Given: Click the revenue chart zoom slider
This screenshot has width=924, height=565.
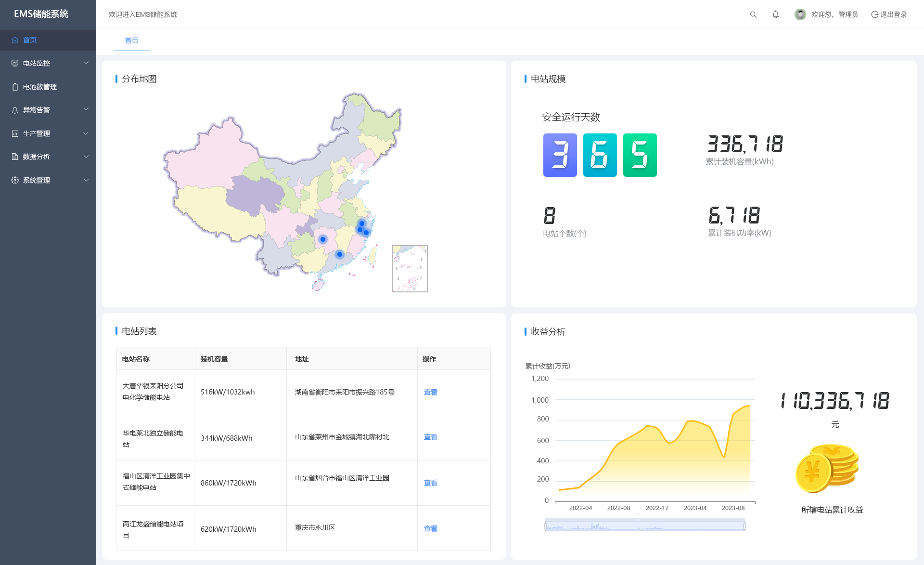Looking at the screenshot, I should [645, 526].
